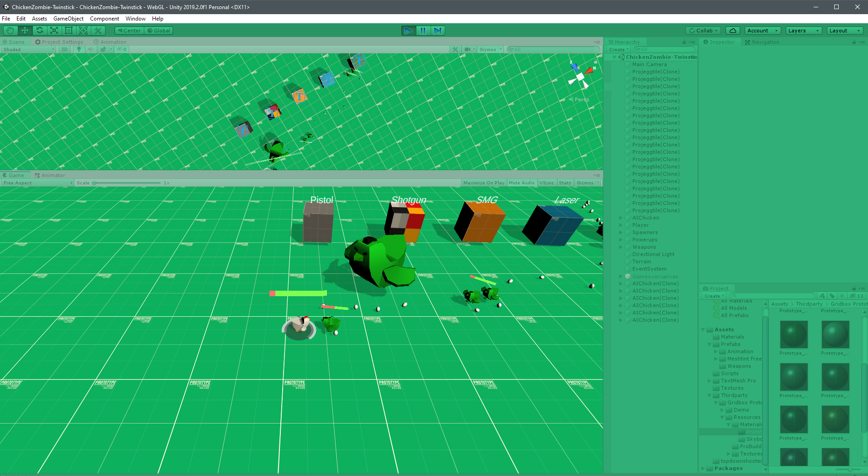Select the Scripts folder in Project
The height and width of the screenshot is (476, 868).
click(x=730, y=373)
